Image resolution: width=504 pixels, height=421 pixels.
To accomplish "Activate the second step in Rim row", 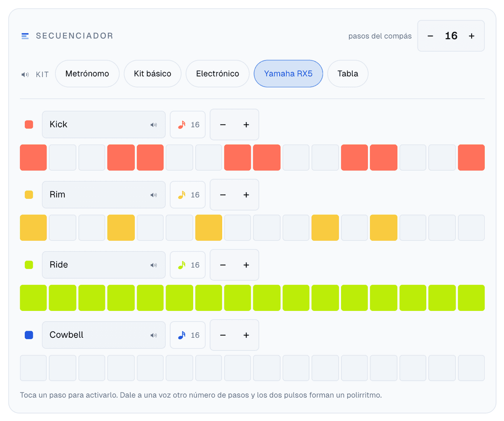I will pos(63,228).
